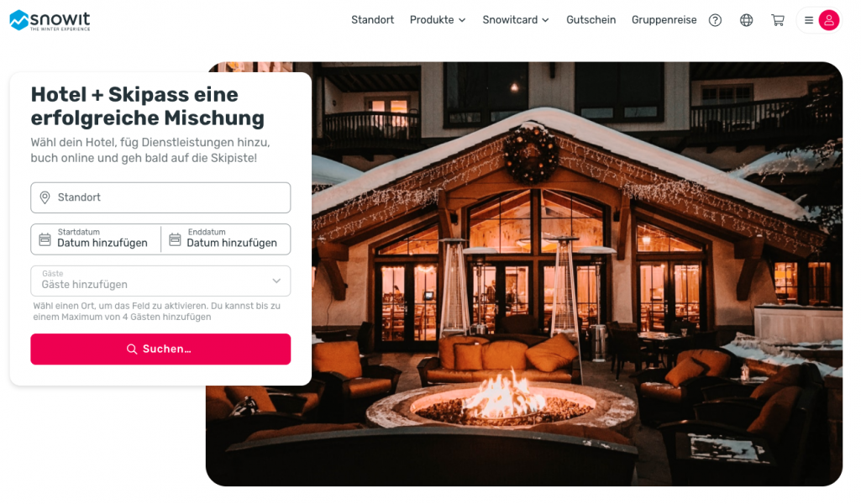Select the Startdatum calendar icon
Screen dimensions: 861x504
point(45,239)
